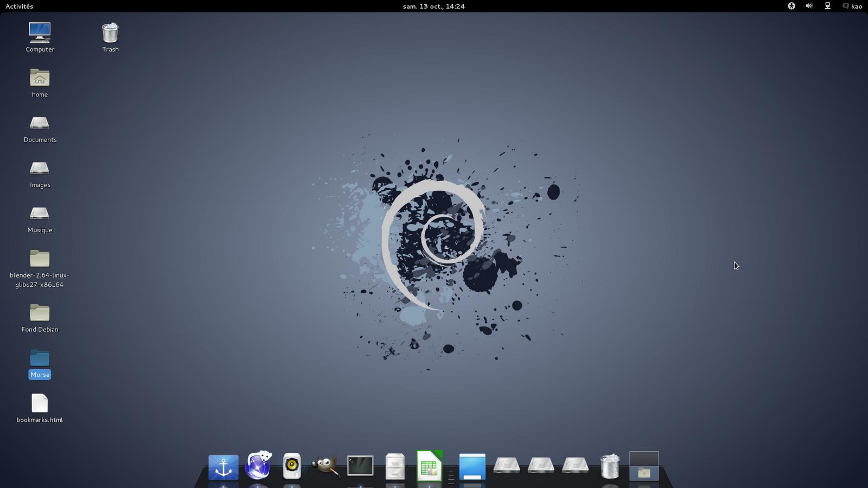Open the network connection menu

click(x=827, y=6)
